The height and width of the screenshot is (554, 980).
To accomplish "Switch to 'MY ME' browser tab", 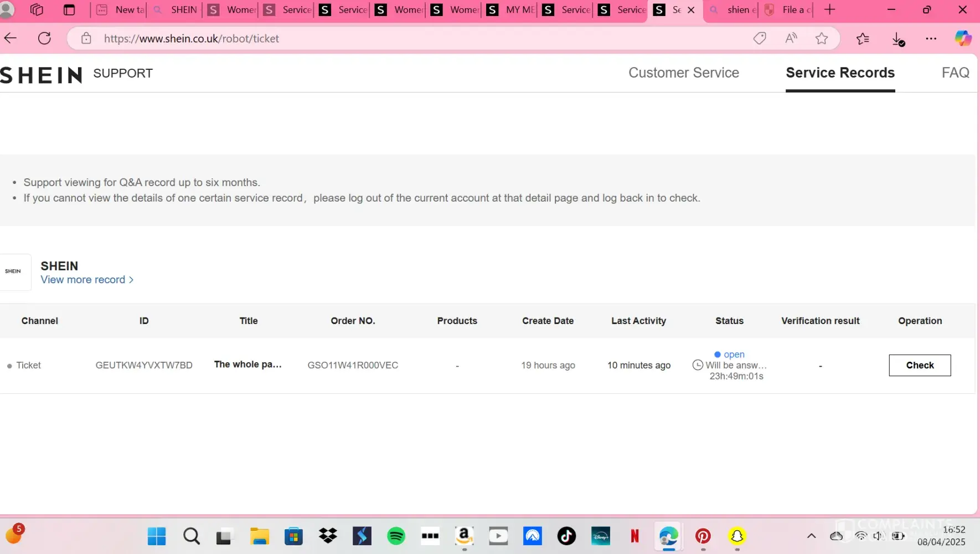I will [512, 10].
